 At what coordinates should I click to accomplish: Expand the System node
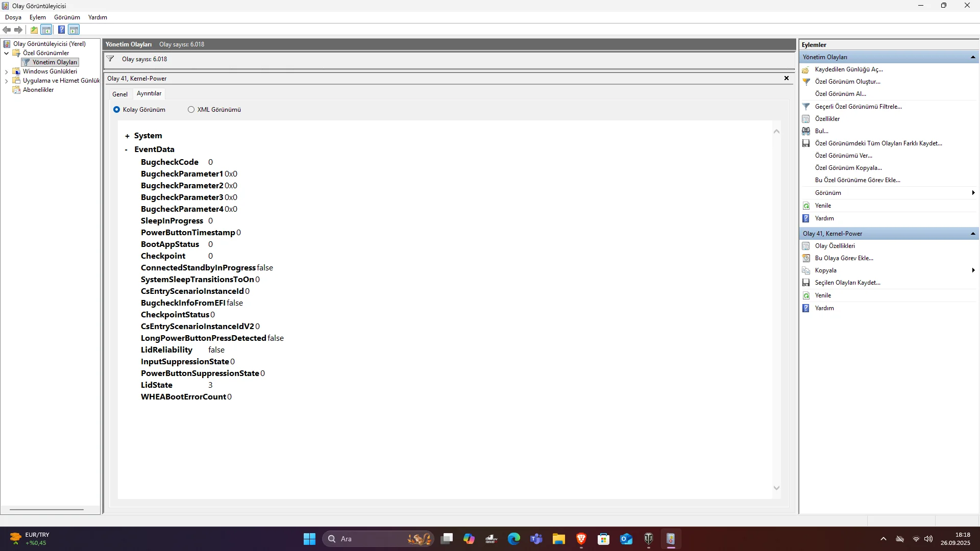127,136
